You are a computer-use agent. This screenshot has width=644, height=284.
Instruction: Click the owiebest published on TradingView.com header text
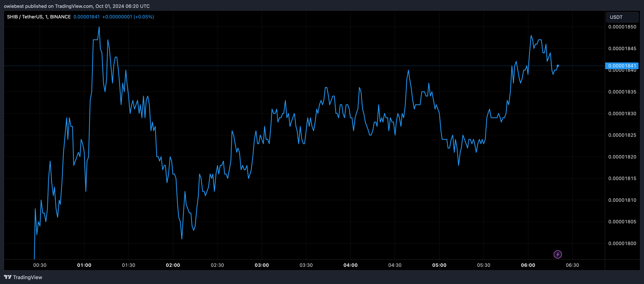coord(77,6)
